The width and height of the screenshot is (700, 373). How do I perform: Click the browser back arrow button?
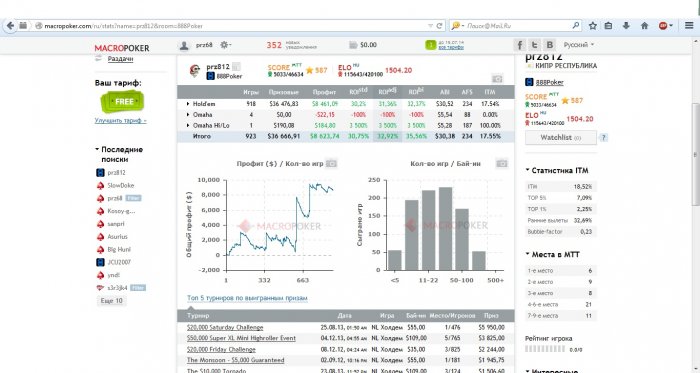tap(10, 26)
